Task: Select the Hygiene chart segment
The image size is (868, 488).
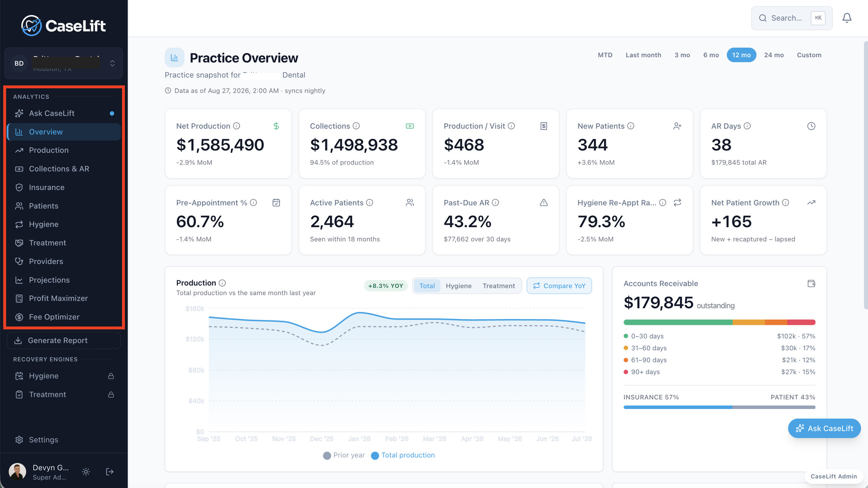Action: point(459,286)
